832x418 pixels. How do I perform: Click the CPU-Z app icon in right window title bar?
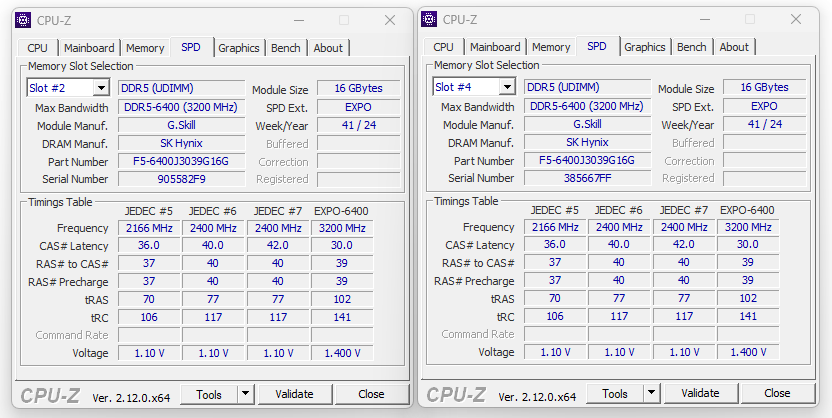(x=429, y=19)
